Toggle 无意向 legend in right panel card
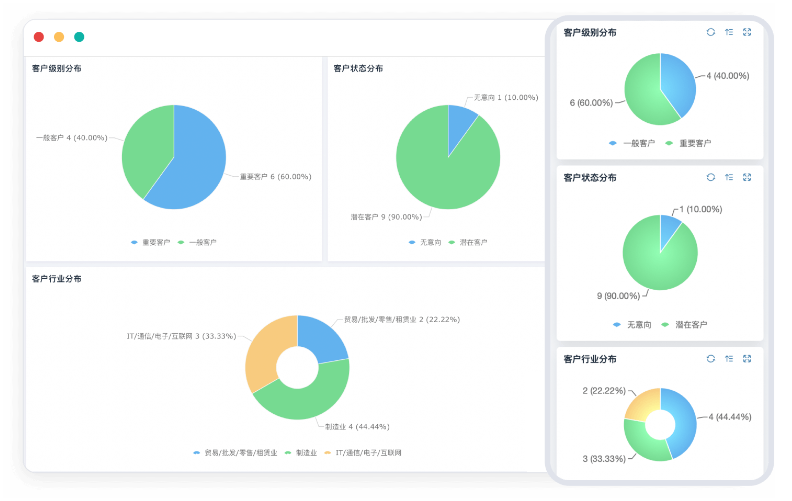The image size is (792, 501). tap(632, 325)
